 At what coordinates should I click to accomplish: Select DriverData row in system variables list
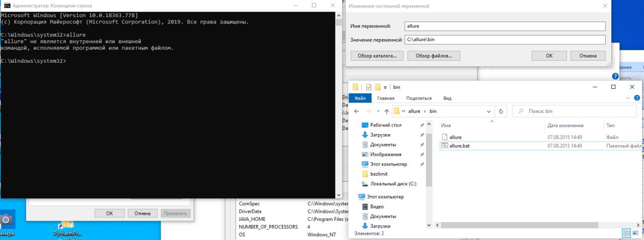point(292,211)
